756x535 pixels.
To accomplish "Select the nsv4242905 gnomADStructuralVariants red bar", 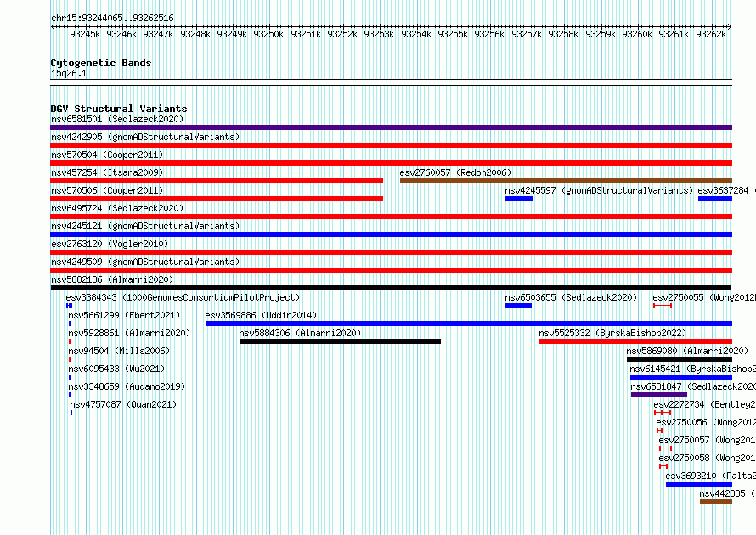I will click(391, 145).
